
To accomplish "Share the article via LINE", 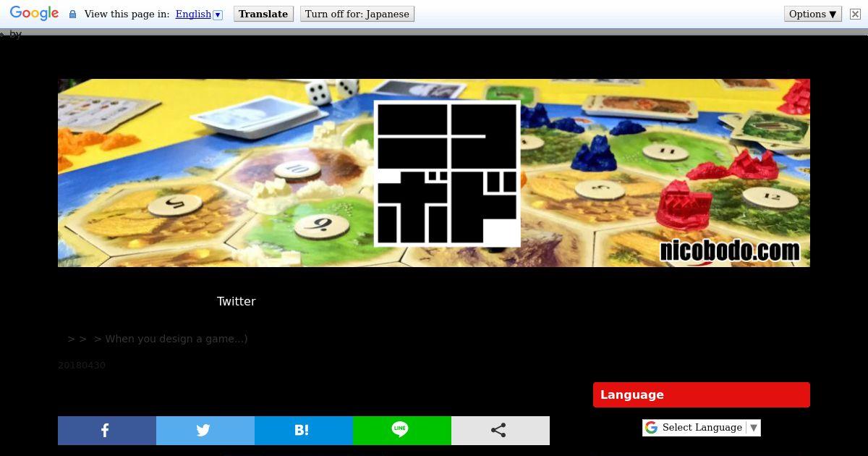I will pos(402,431).
